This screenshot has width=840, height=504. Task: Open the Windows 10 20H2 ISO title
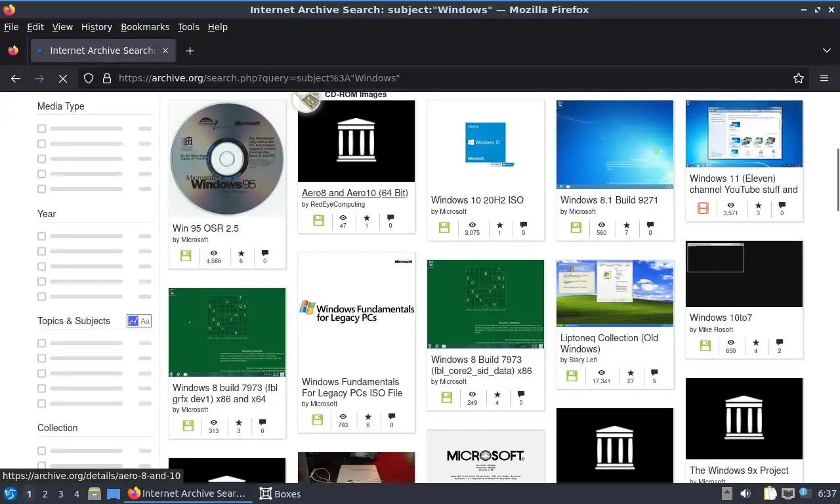coord(477,200)
